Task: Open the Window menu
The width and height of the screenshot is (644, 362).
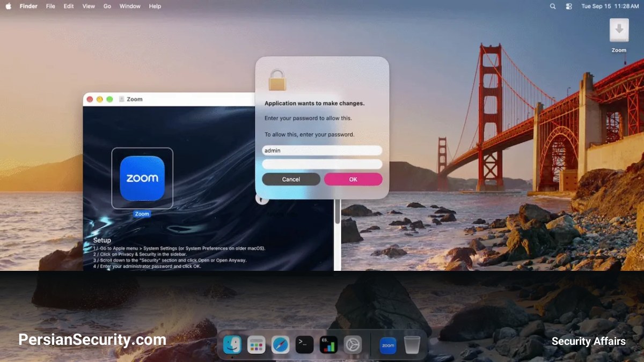Action: pos(130,6)
